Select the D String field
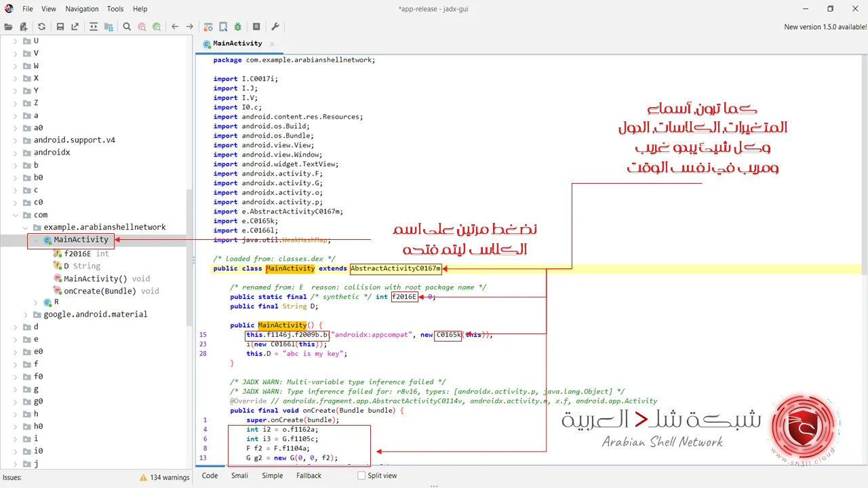 coord(81,266)
